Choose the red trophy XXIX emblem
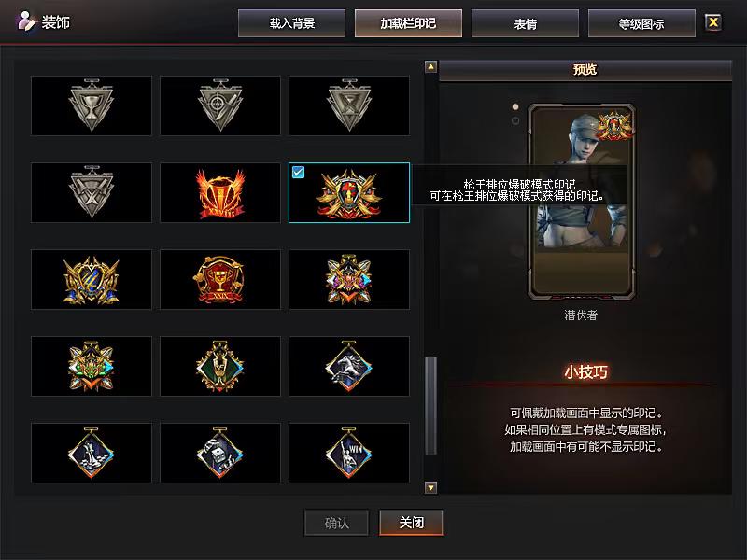This screenshot has height=560, width=747. (x=220, y=279)
